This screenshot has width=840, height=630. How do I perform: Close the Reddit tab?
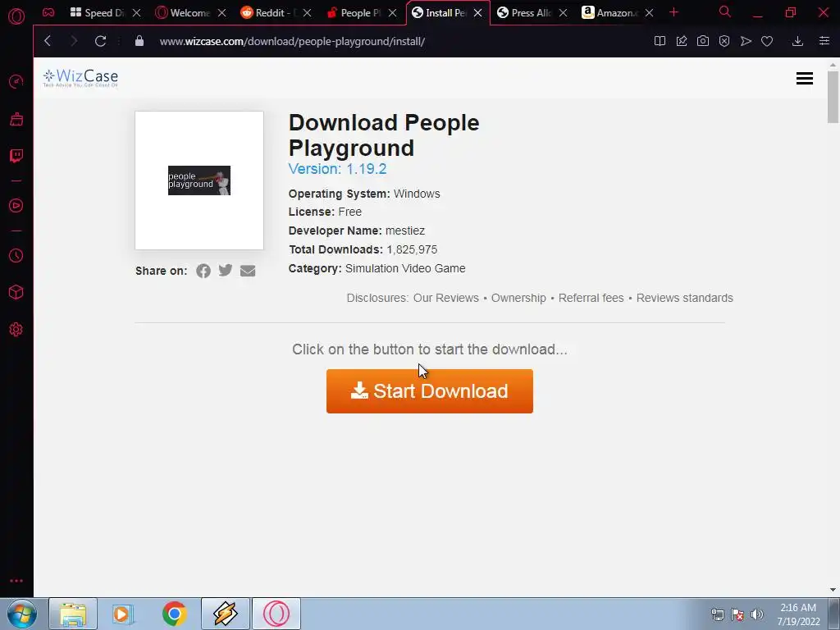[x=307, y=13]
